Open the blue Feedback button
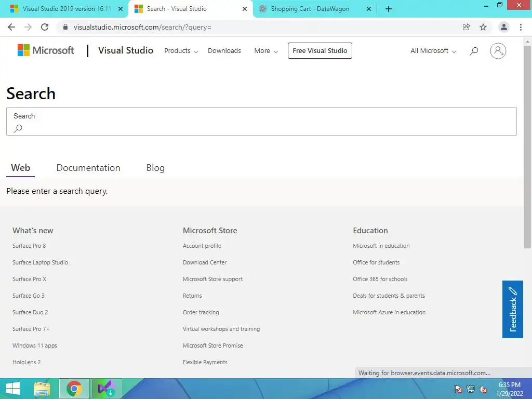This screenshot has height=399, width=532. [513, 309]
